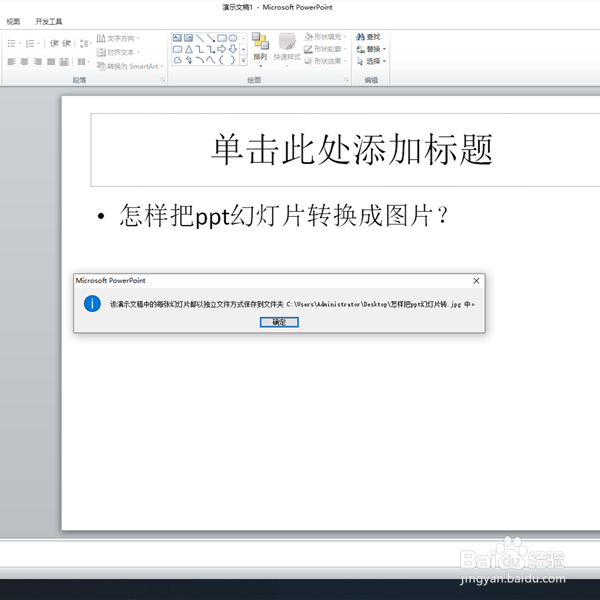Select the elbow connector shape
The image size is (600, 600).
pyautogui.click(x=199, y=49)
